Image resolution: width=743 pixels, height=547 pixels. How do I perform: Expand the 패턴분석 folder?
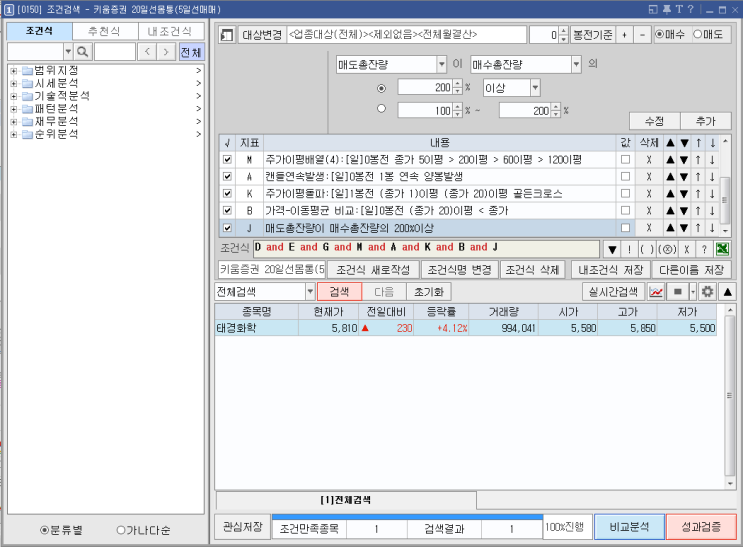[14, 109]
